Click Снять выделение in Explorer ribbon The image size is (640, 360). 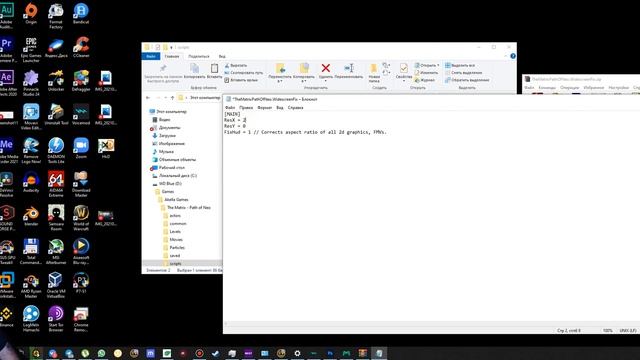coord(463,73)
